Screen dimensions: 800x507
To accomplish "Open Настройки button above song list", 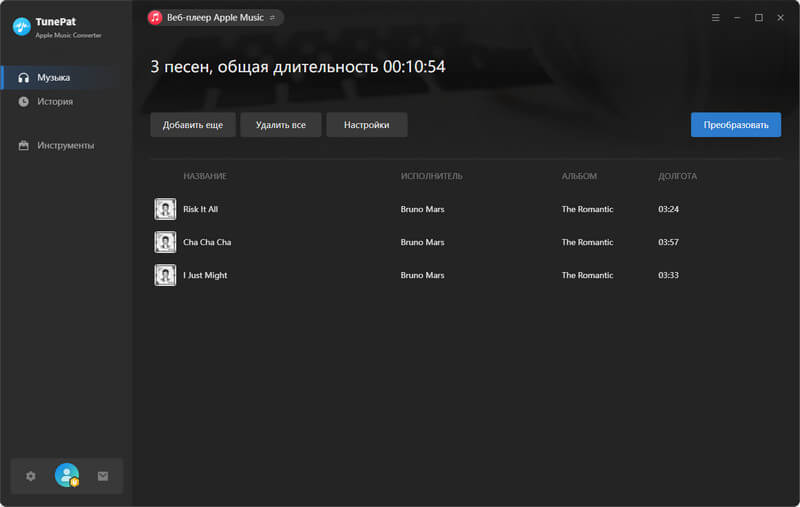I will point(366,125).
